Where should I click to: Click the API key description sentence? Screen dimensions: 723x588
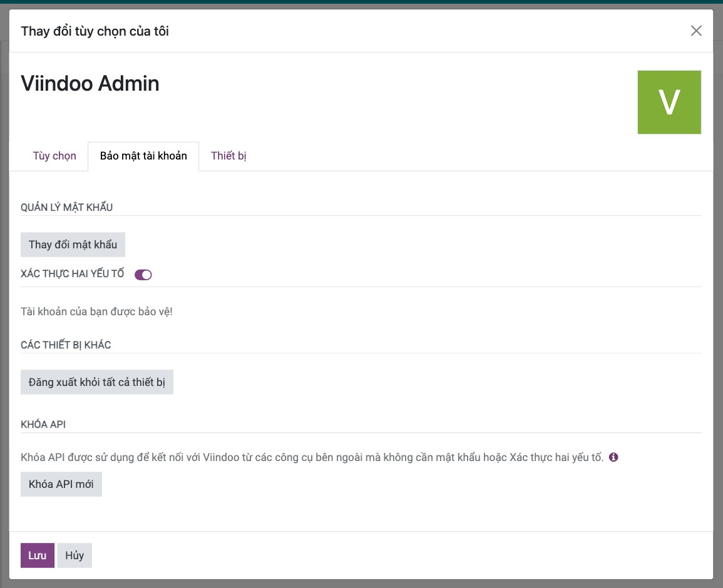[312, 458]
